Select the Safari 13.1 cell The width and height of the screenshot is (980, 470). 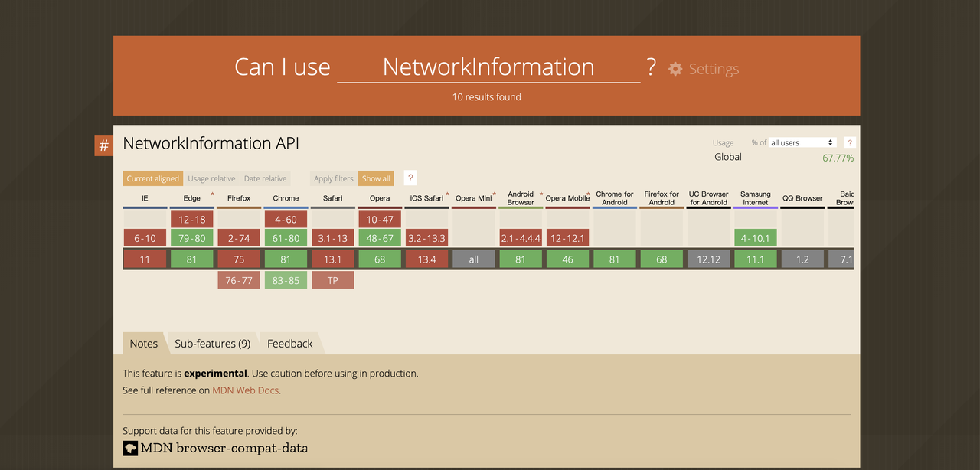coord(332,259)
